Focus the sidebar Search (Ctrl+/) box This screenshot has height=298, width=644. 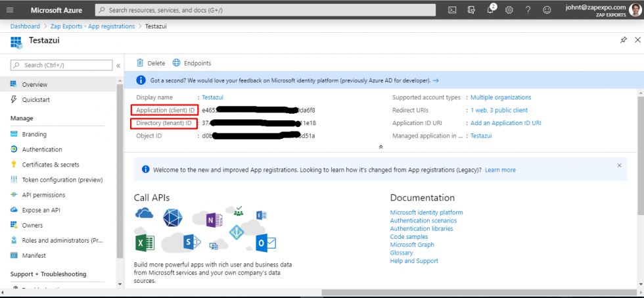pos(61,65)
